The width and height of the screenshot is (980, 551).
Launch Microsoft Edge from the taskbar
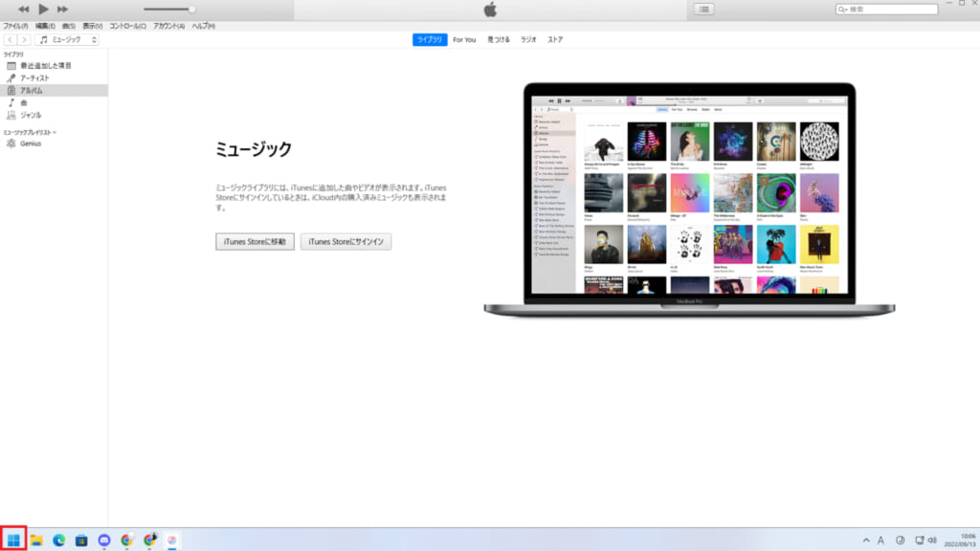pyautogui.click(x=58, y=540)
